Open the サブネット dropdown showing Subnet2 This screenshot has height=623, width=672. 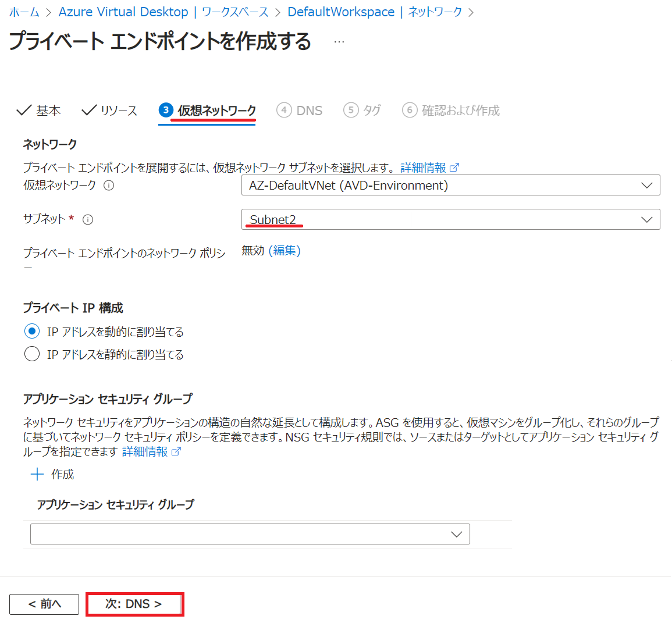(450, 219)
